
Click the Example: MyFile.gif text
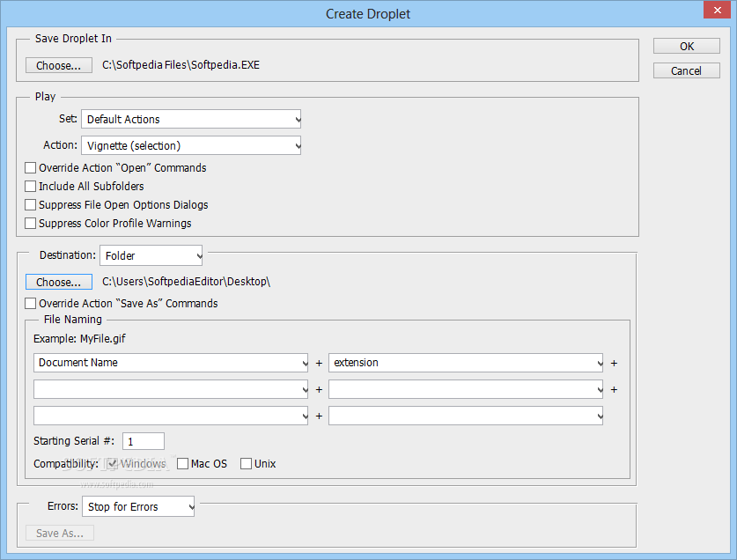point(79,338)
